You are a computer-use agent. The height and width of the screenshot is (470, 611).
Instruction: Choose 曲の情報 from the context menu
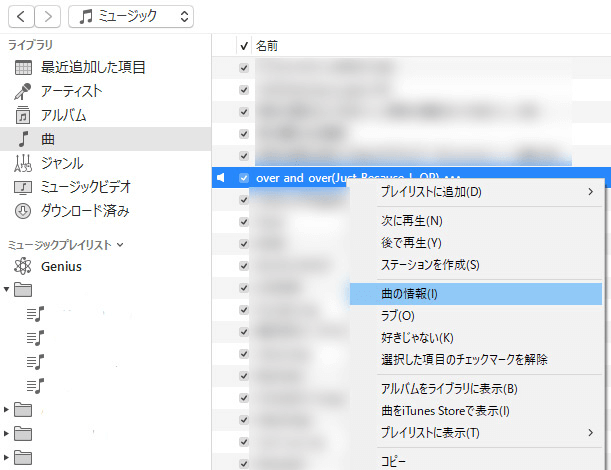409,294
